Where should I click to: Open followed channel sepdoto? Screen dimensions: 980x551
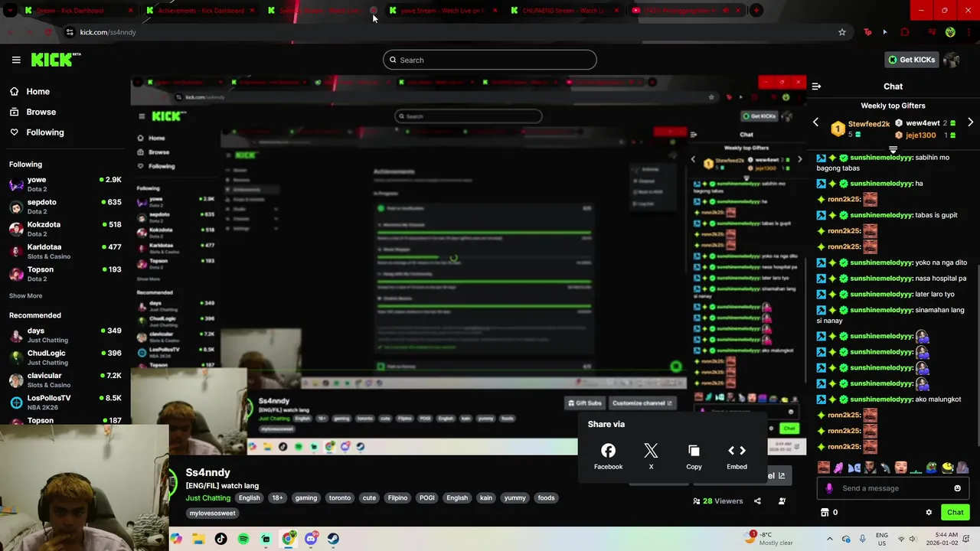tap(65, 207)
